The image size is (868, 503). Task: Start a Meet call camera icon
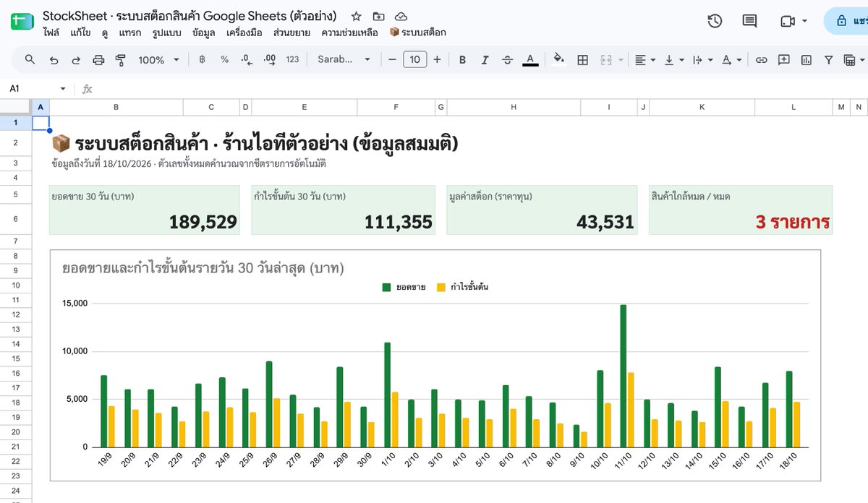[x=793, y=21]
